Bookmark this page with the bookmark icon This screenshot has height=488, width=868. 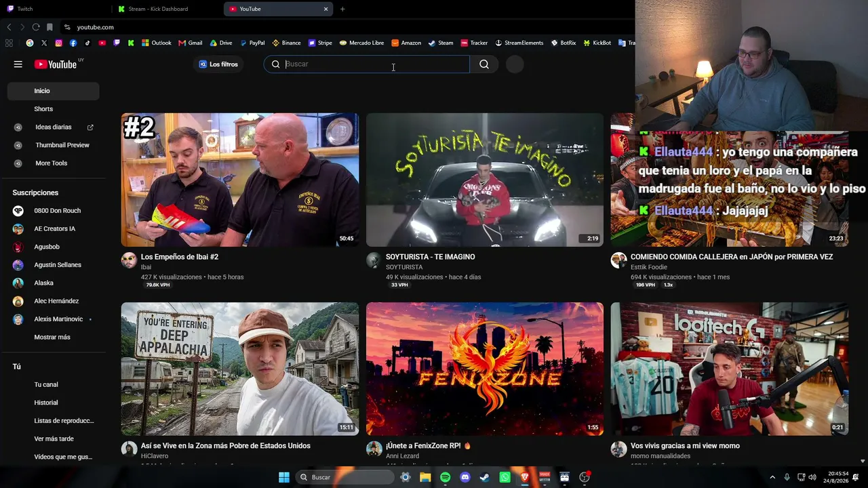pyautogui.click(x=50, y=27)
